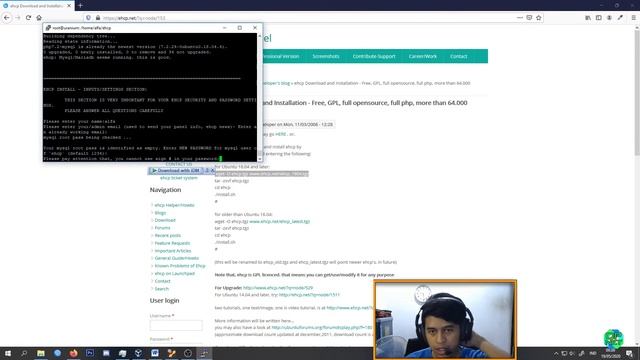Open the Ubuntu 14.04 node/1511 link

pos(309,295)
